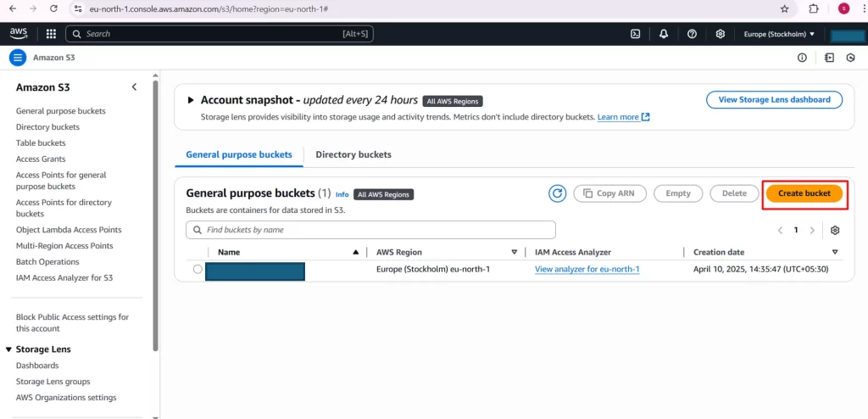Open AWS console settings gear
The image size is (868, 419).
(x=721, y=34)
